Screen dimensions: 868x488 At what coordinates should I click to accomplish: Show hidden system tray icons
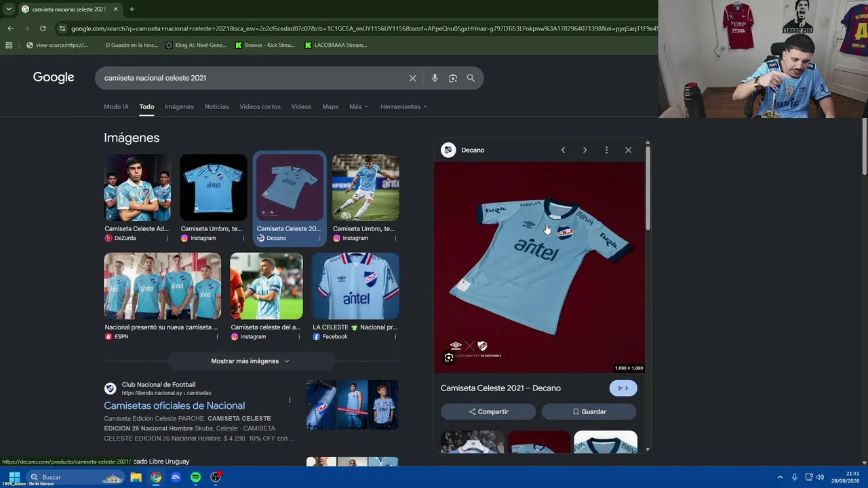780,477
